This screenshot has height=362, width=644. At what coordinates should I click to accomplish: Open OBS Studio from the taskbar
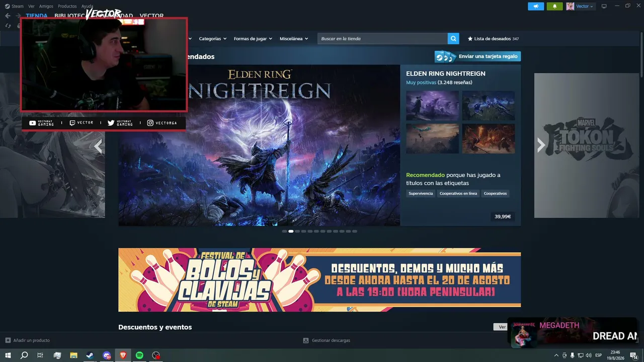[156, 355]
